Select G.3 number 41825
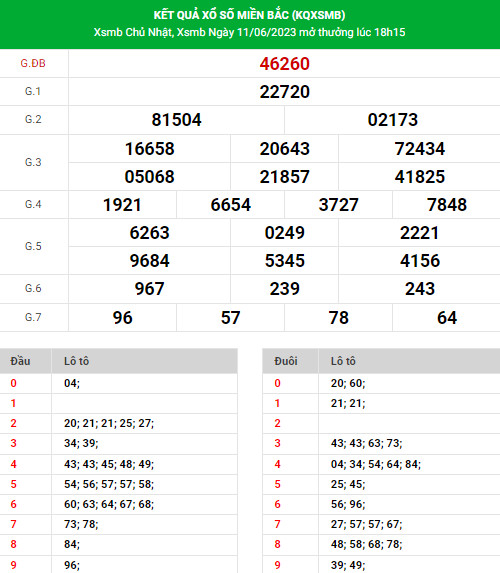Image resolution: width=500 pixels, height=573 pixels. pos(420,177)
